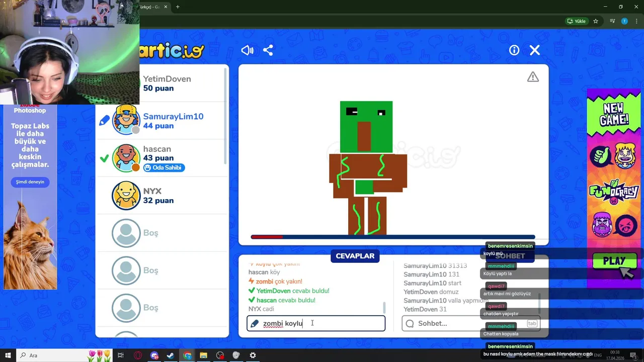Viewport: 644px width, 362px height.
Task: Click NYX's 32 puan score
Action: [158, 201]
